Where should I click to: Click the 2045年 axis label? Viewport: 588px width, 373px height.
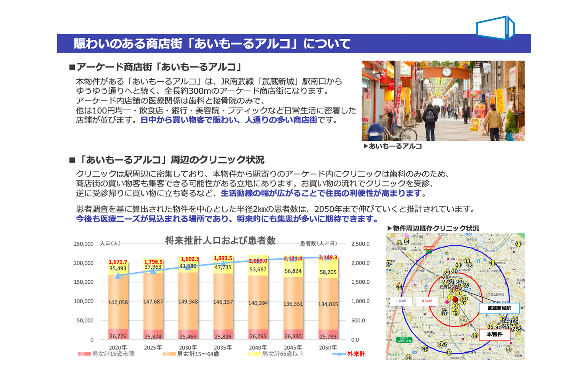pos(293,347)
